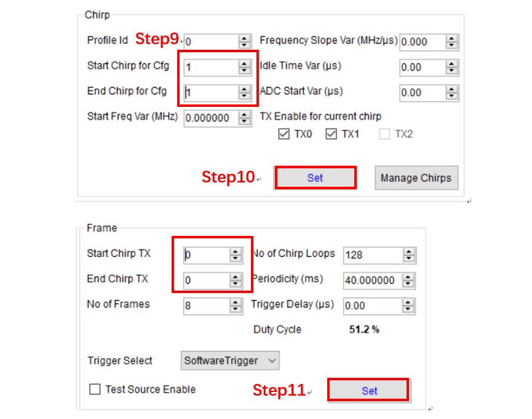Click the ADC Start Var input field

pyautogui.click(x=422, y=93)
